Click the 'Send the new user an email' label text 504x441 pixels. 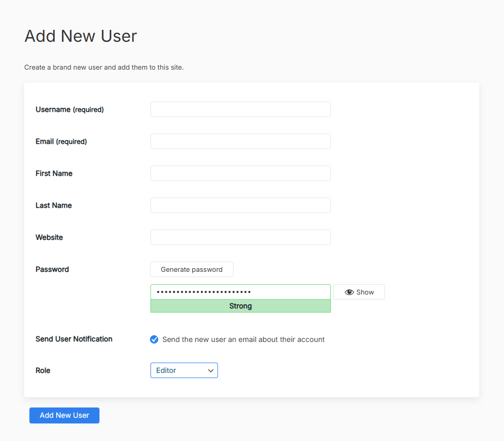(x=243, y=339)
